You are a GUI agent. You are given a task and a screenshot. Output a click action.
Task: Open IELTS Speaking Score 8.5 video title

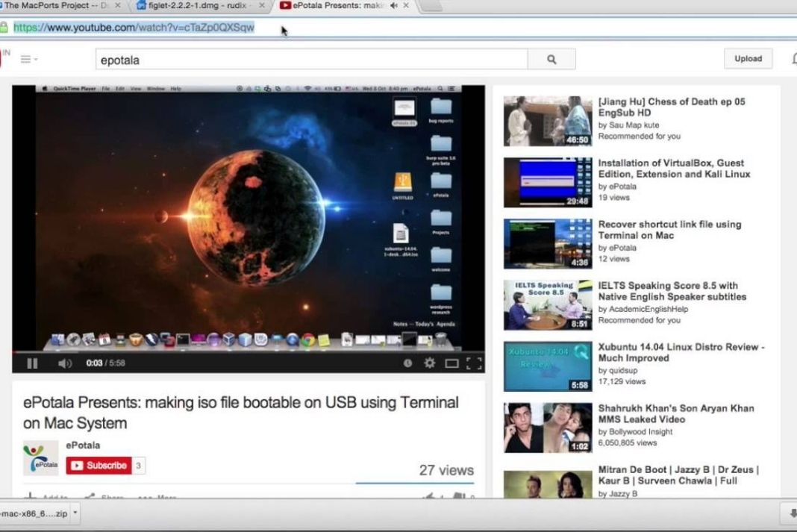tap(672, 291)
